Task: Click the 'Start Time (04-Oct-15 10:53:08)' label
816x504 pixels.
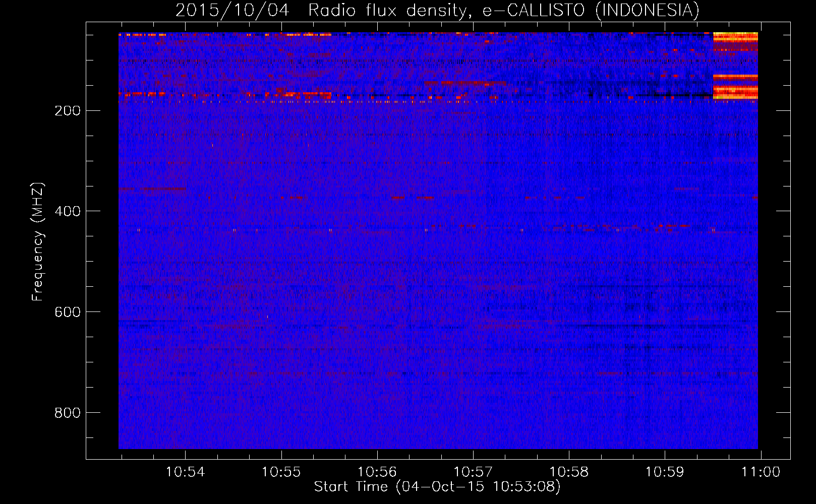Action: pyautogui.click(x=437, y=487)
